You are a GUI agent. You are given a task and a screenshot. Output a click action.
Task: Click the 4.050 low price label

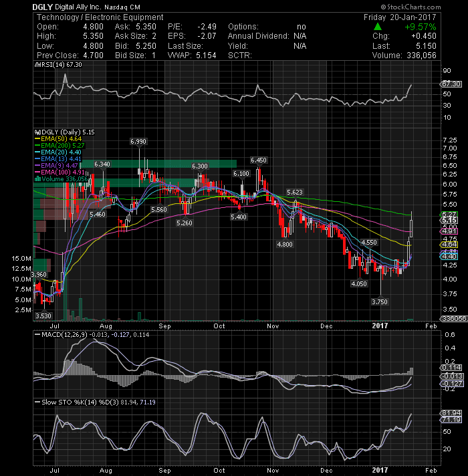point(359,284)
